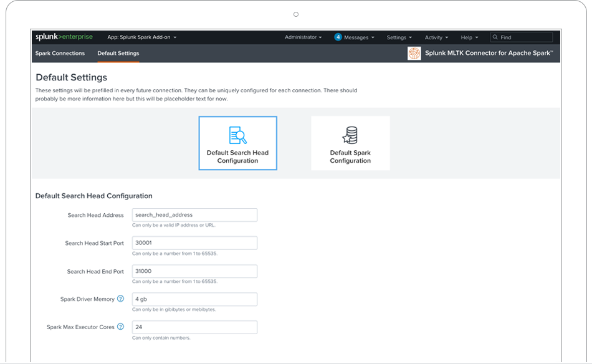592x364 pixels.
Task: Click the document search icon on Search Head card
Action: (238, 135)
